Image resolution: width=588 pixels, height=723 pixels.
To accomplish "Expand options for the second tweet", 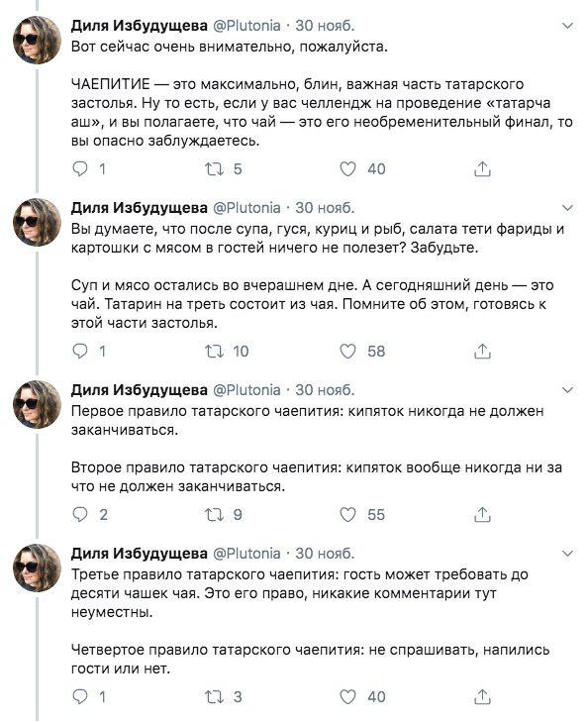I will [568, 208].
